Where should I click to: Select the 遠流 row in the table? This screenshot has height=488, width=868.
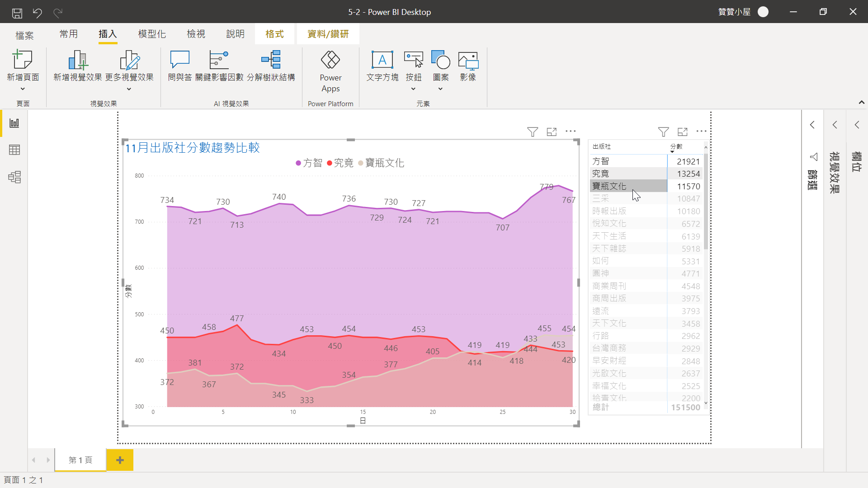[x=646, y=311]
